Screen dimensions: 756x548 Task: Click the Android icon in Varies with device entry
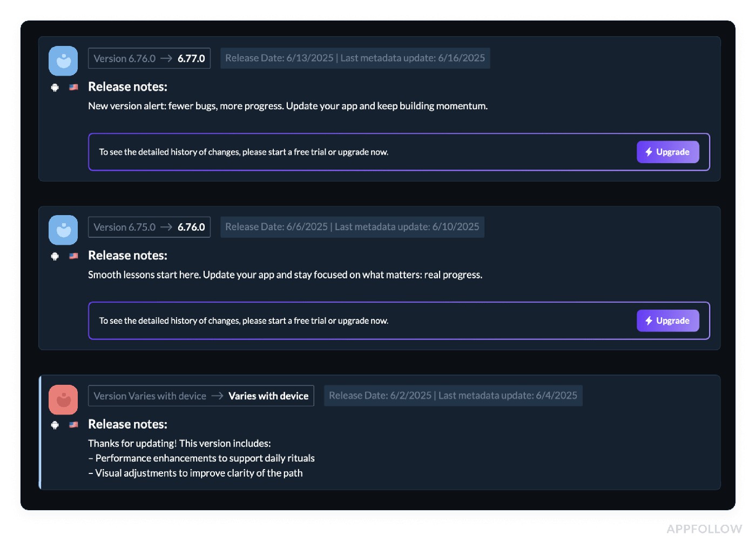(x=55, y=425)
